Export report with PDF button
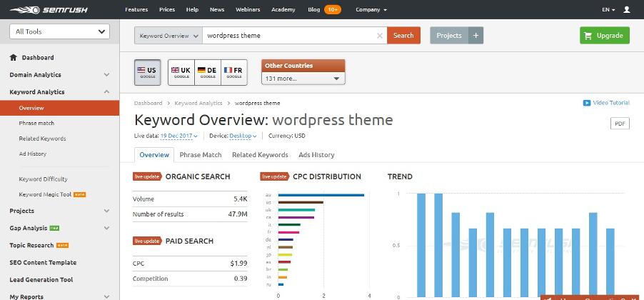The height and width of the screenshot is (300, 644). click(x=620, y=124)
